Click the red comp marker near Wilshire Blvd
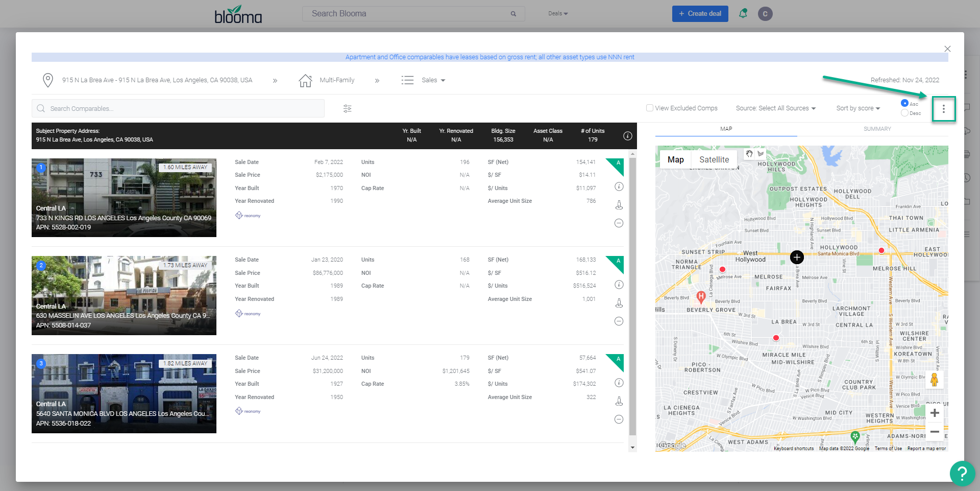The image size is (980, 491). click(x=776, y=338)
